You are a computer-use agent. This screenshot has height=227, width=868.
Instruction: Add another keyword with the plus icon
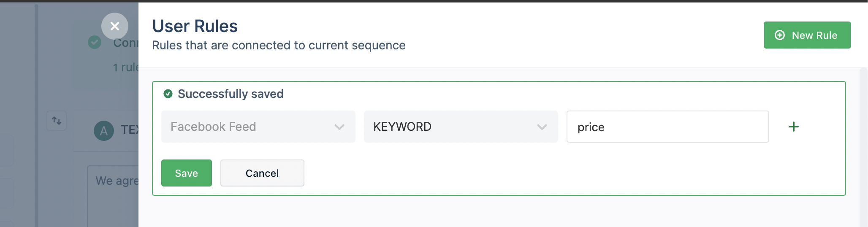pyautogui.click(x=793, y=127)
